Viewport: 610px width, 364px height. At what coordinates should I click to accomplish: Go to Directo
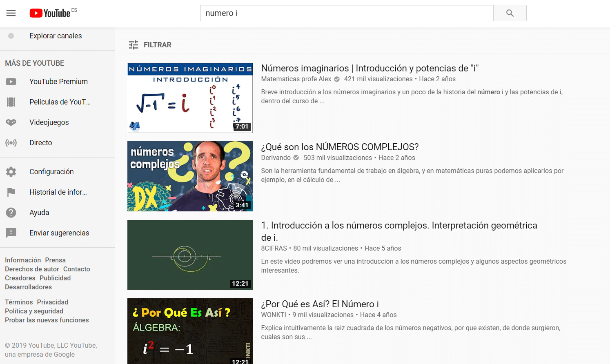[41, 143]
